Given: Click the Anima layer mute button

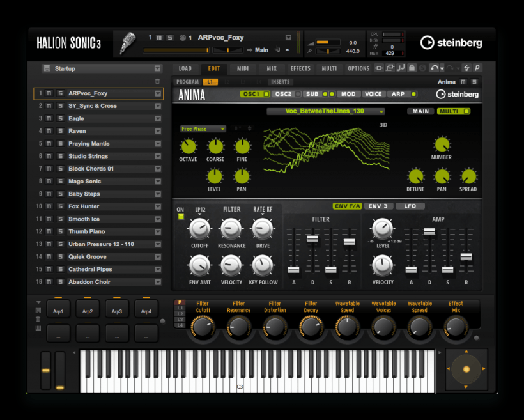Looking at the screenshot, I should coord(463,82).
